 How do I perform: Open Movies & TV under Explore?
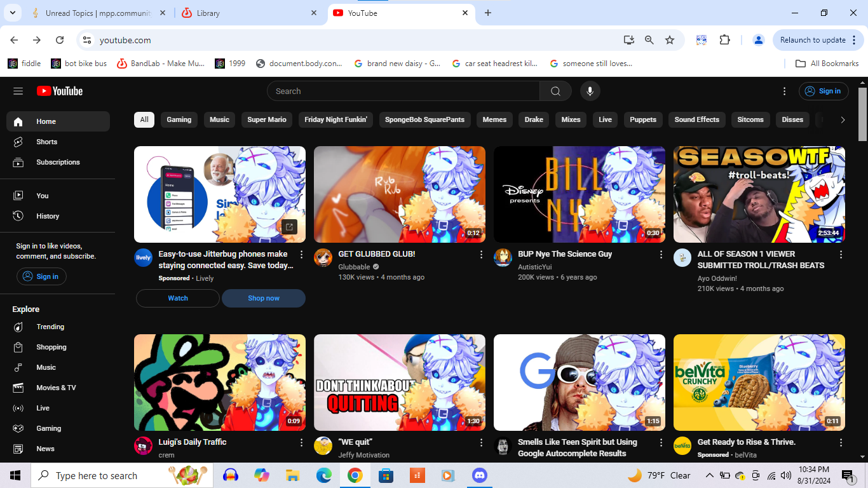pyautogui.click(x=58, y=388)
